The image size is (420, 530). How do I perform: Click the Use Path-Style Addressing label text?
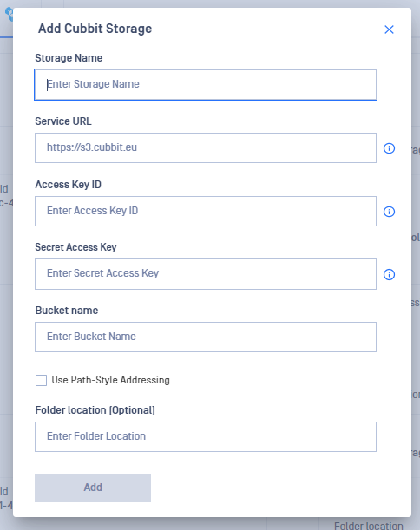110,380
